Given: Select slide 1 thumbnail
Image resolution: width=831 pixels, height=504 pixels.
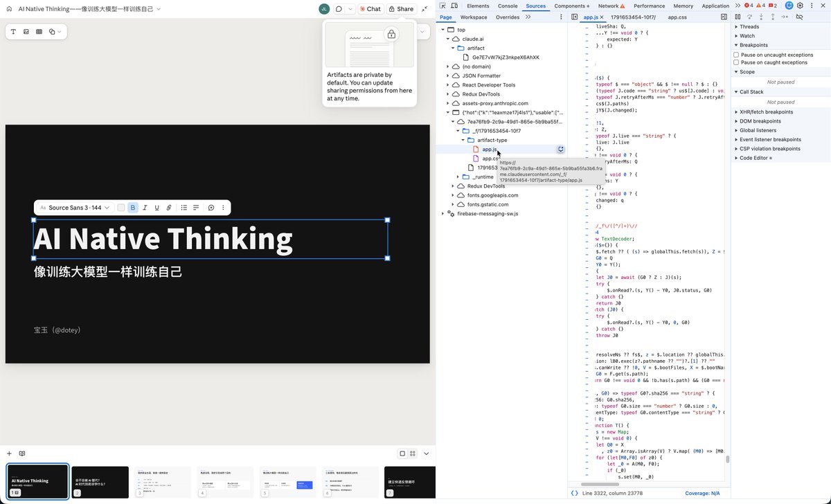Looking at the screenshot, I should point(37,481).
